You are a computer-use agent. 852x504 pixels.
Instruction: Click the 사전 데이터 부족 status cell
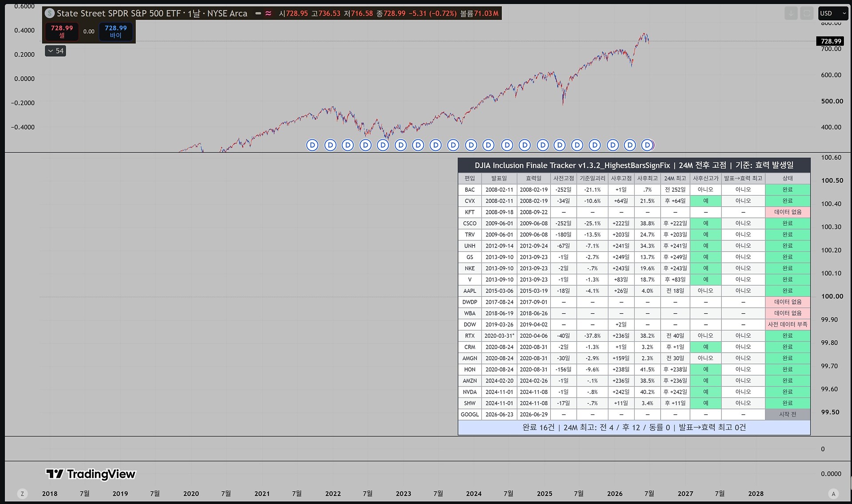[788, 324]
